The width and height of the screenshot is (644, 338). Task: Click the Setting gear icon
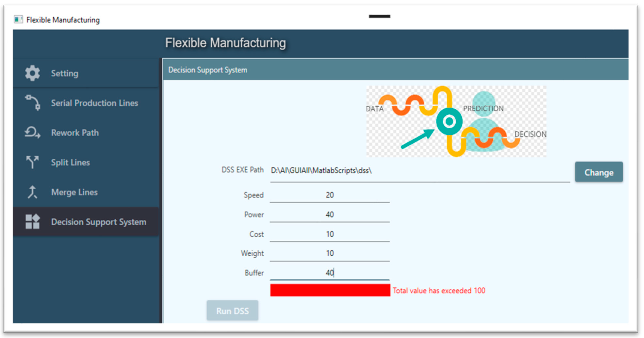click(32, 73)
